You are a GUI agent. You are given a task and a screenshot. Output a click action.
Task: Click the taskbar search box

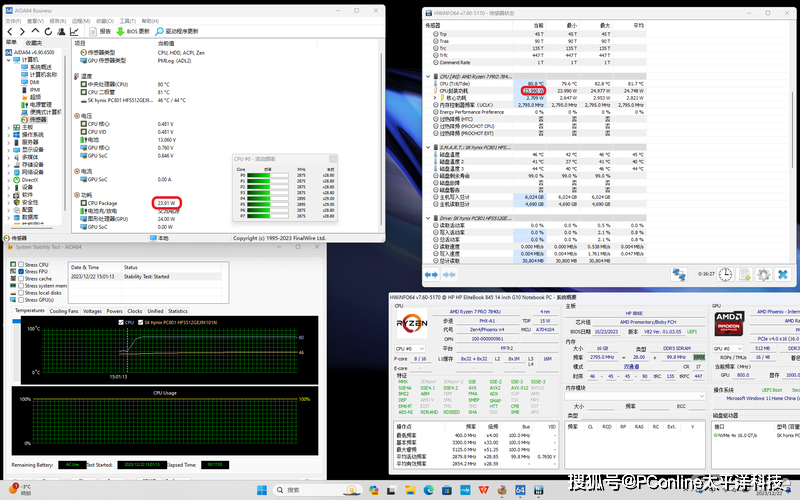301,490
